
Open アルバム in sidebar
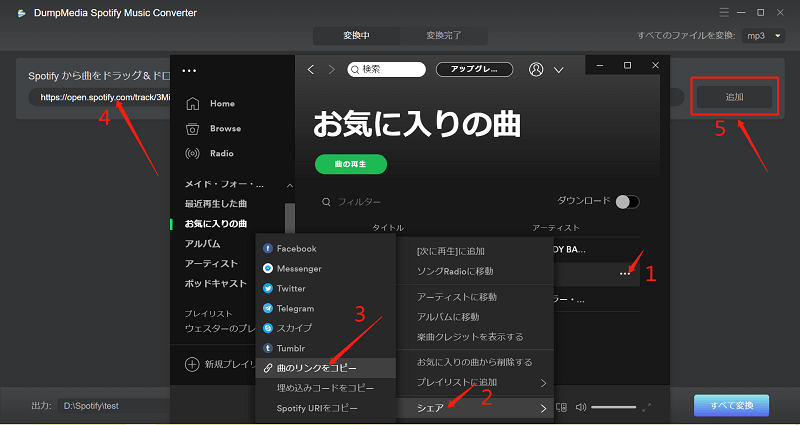pos(203,244)
